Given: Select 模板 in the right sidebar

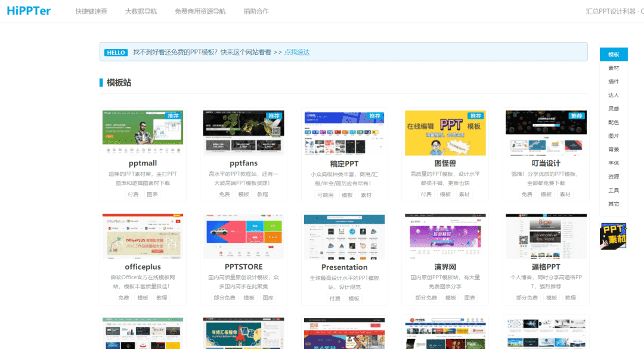Looking at the screenshot, I should pyautogui.click(x=614, y=54).
